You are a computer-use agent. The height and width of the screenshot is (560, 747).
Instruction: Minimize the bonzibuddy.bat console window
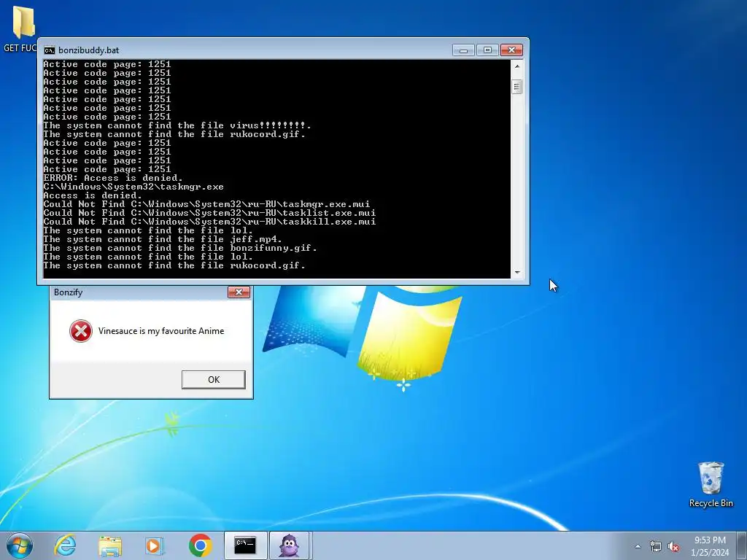point(463,50)
